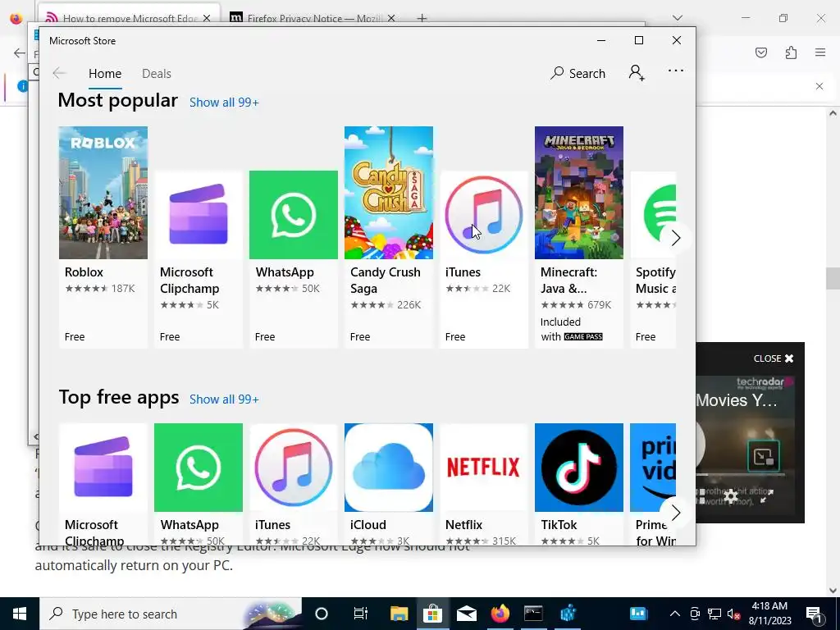Image resolution: width=840 pixels, height=630 pixels.
Task: Open Firefox extensions puzzle icon
Action: tap(791, 52)
